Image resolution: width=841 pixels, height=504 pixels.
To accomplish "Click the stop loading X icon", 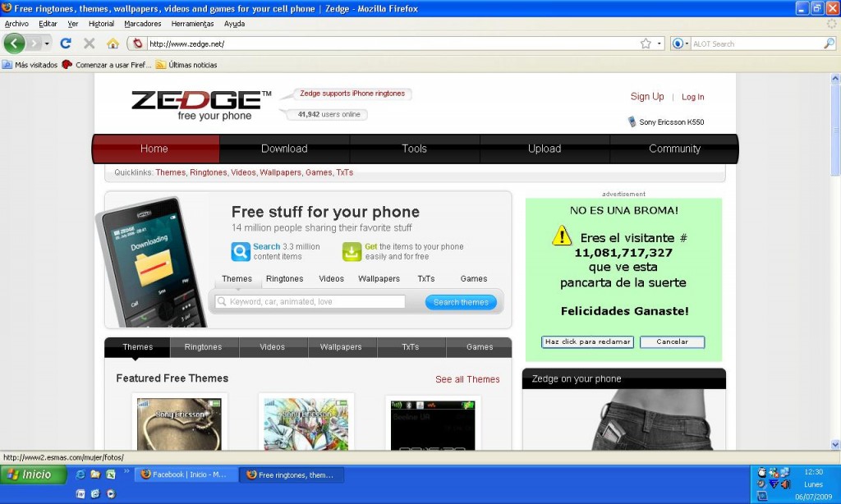I will tap(90, 44).
